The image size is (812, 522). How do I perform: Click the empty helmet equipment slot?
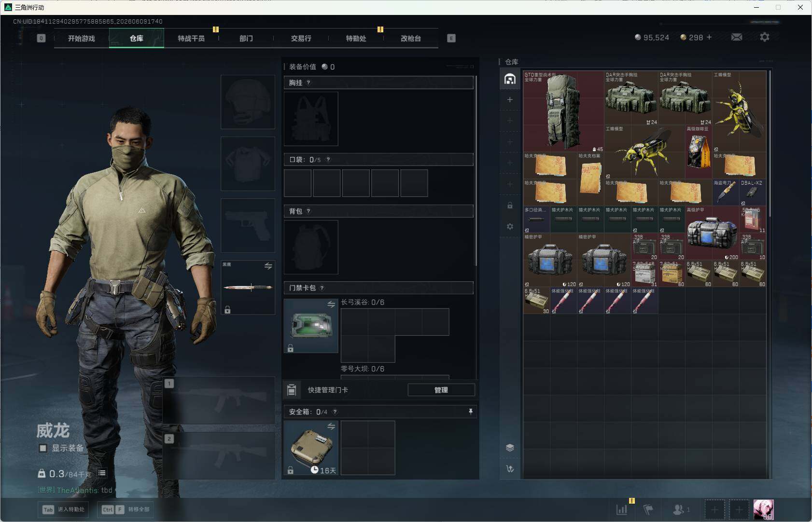[x=248, y=102]
